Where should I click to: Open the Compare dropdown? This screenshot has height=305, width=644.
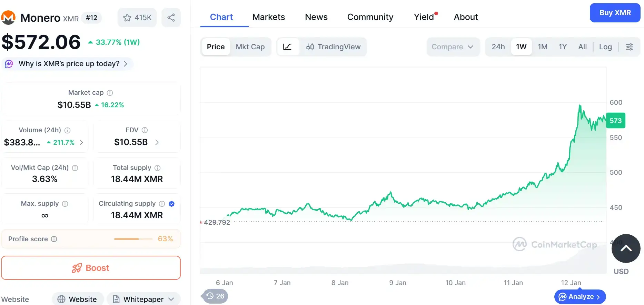click(452, 47)
